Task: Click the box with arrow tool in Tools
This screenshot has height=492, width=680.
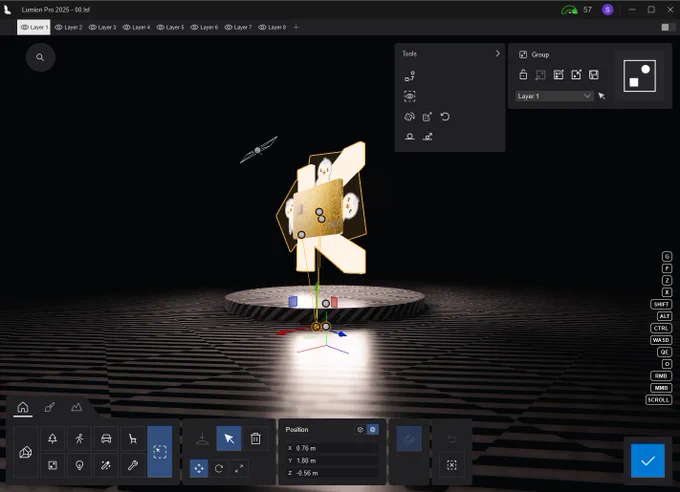Action: pyautogui.click(x=427, y=117)
